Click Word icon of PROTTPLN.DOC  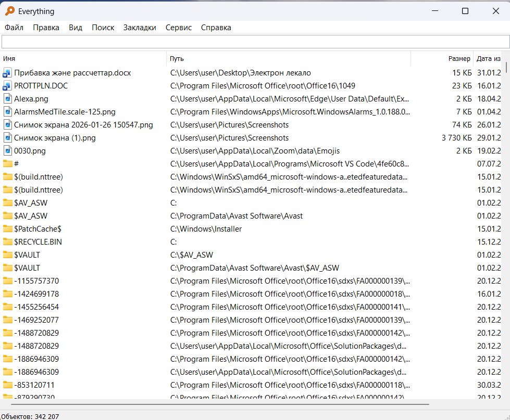click(x=7, y=86)
